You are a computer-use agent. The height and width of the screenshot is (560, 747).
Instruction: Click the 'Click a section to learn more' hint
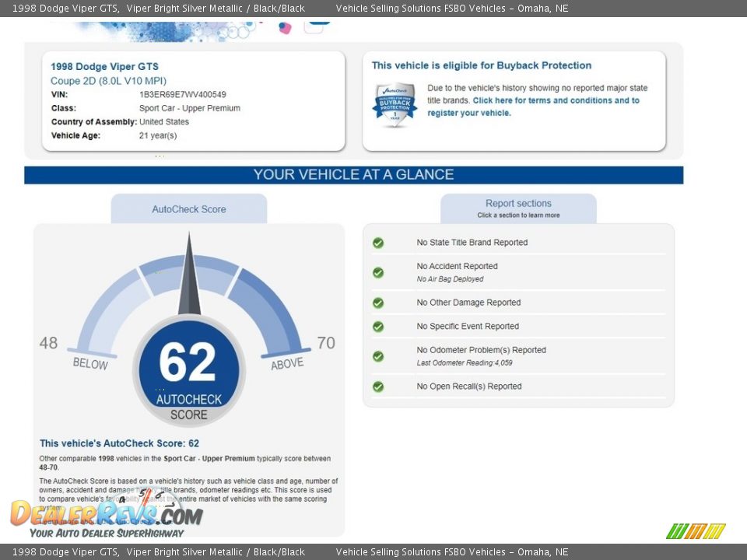click(518, 215)
